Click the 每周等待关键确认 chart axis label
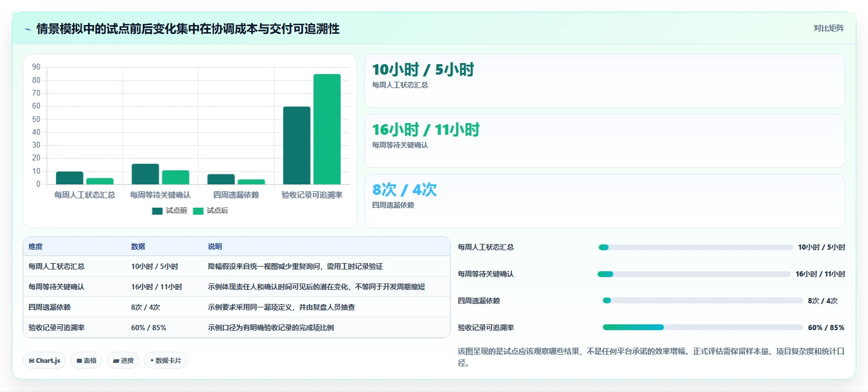868x392 pixels. click(x=160, y=195)
